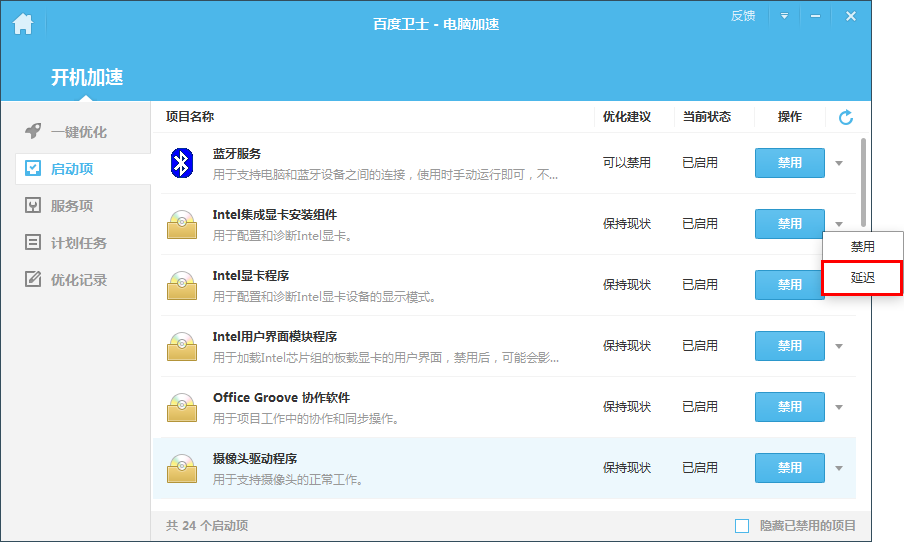
Task: Expand options arrow for Intel用户界面模块程序
Action: point(839,346)
